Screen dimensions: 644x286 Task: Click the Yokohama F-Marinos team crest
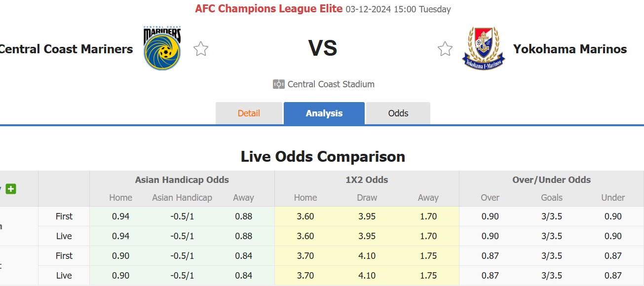click(x=484, y=48)
